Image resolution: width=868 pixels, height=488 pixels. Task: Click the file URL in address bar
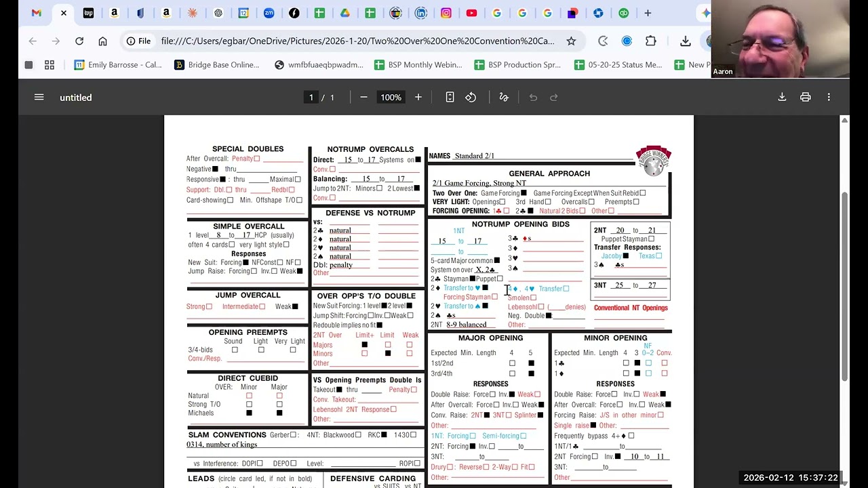click(358, 41)
